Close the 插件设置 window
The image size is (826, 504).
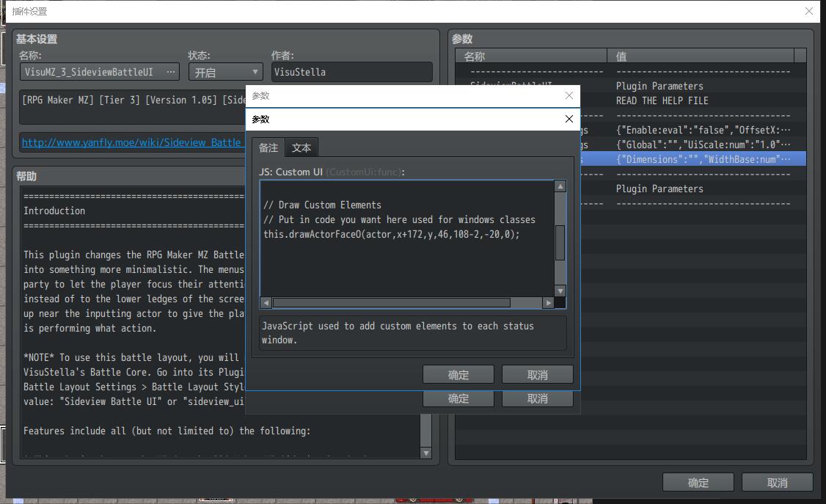click(x=809, y=11)
